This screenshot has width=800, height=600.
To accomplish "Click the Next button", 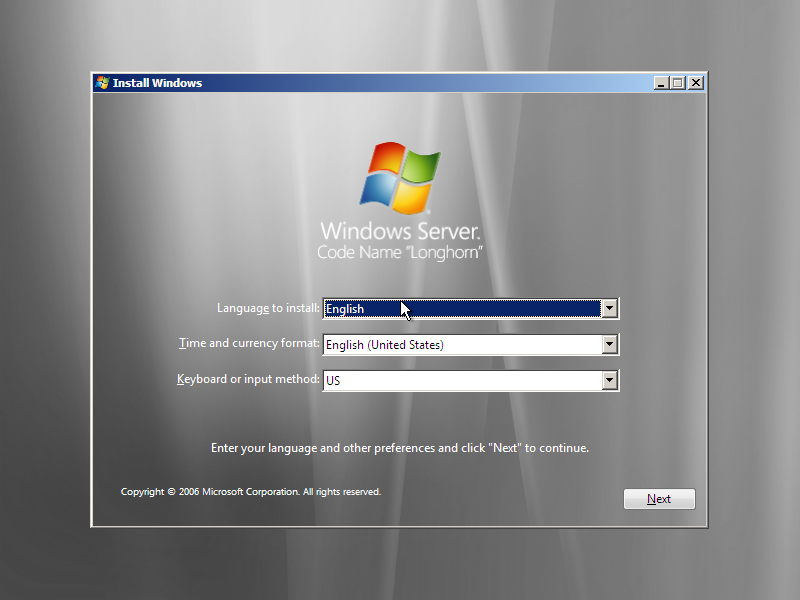I will coord(659,499).
